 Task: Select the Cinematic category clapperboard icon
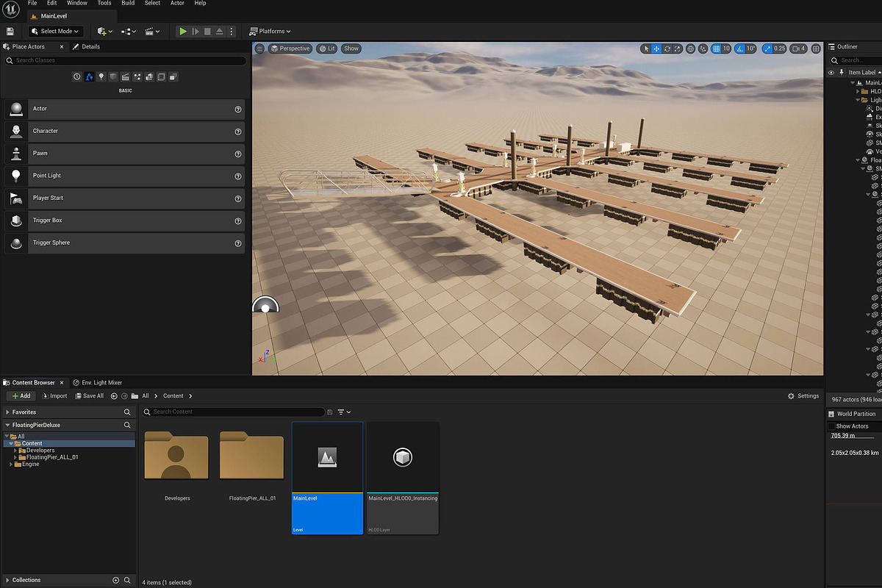pyautogui.click(x=126, y=76)
